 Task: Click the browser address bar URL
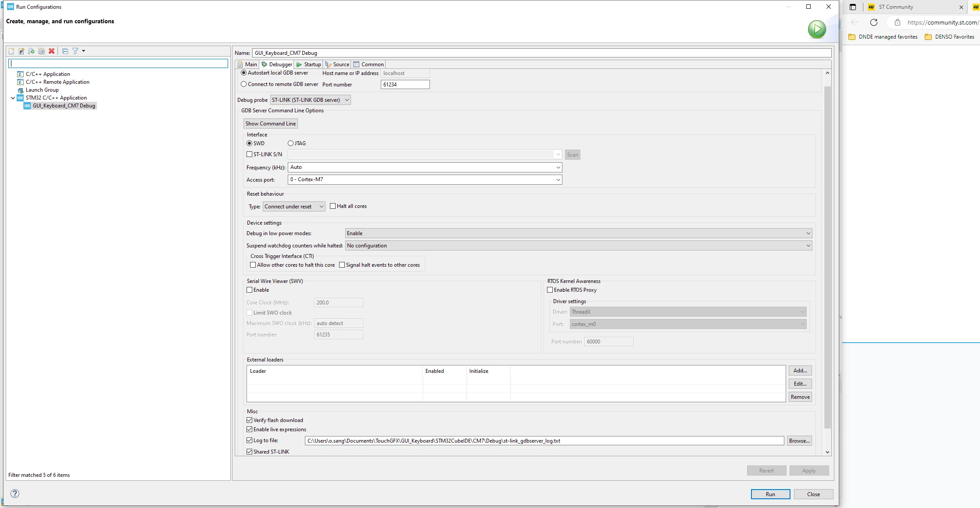[x=943, y=22]
